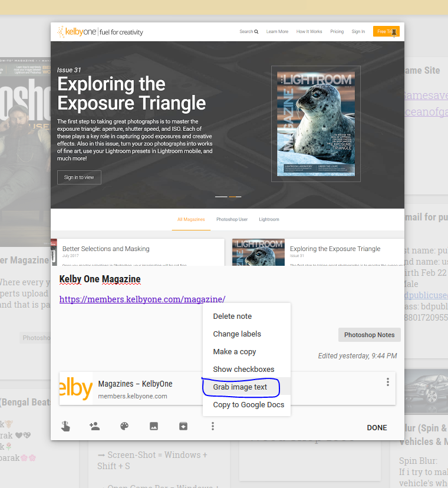
Task: Open the note's More three-dot menu
Action: (213, 426)
